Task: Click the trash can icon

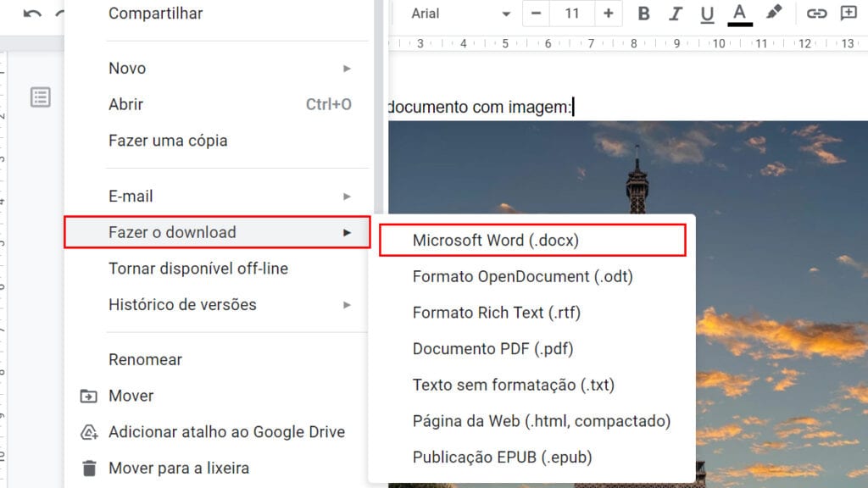Action: tap(89, 468)
